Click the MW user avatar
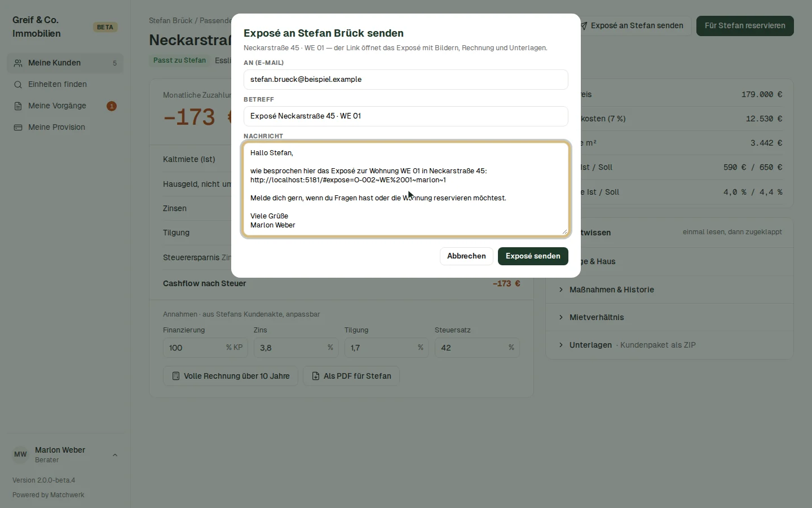The width and height of the screenshot is (812, 508). tap(20, 454)
